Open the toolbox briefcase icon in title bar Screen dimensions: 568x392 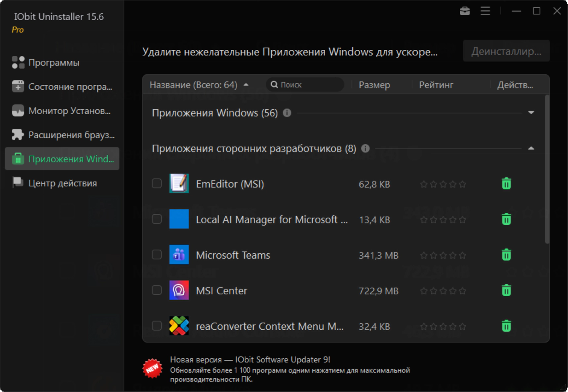[465, 11]
